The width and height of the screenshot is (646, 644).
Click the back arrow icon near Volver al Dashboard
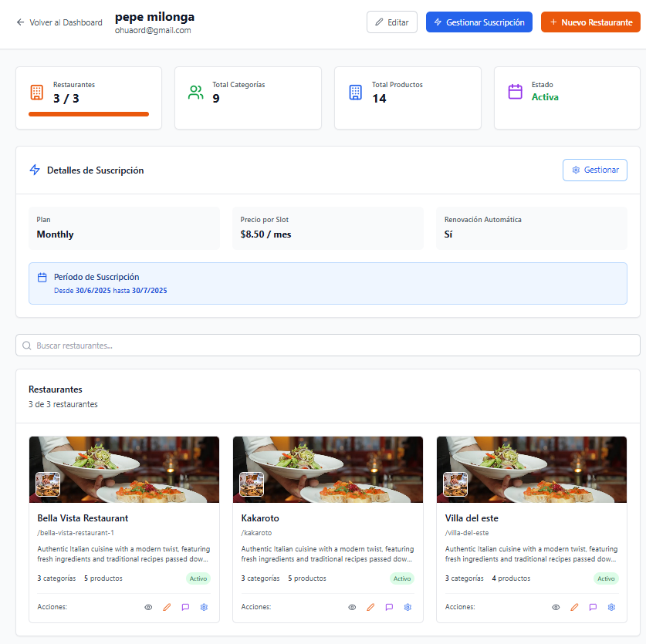point(20,22)
